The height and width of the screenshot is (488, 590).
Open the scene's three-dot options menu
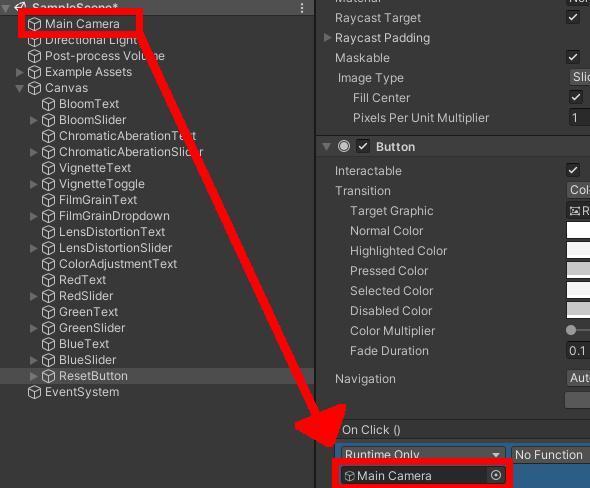tap(302, 8)
